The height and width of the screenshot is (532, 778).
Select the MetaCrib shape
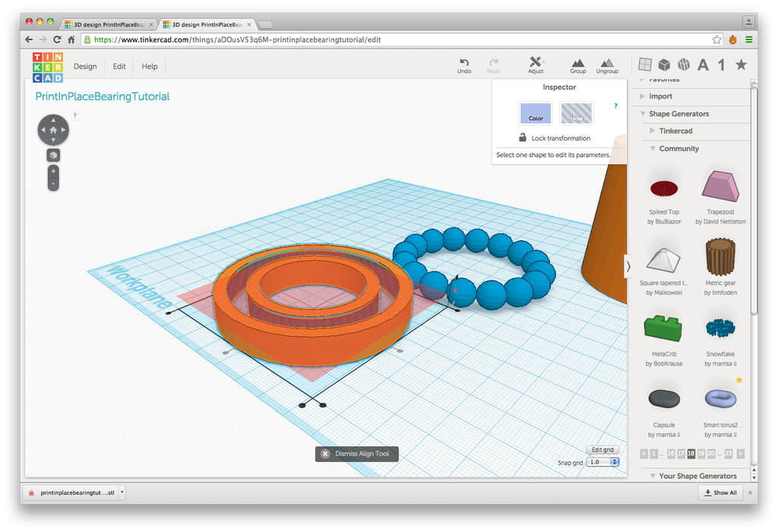click(x=663, y=328)
